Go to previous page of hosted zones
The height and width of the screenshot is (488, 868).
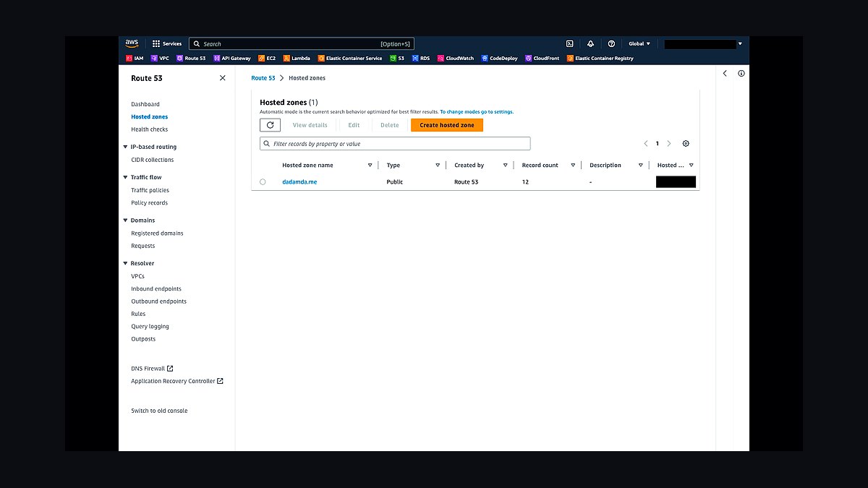tap(646, 144)
